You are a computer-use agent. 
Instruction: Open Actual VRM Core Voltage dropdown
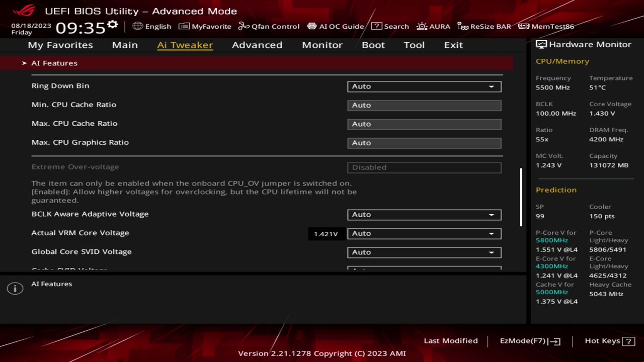[424, 233]
